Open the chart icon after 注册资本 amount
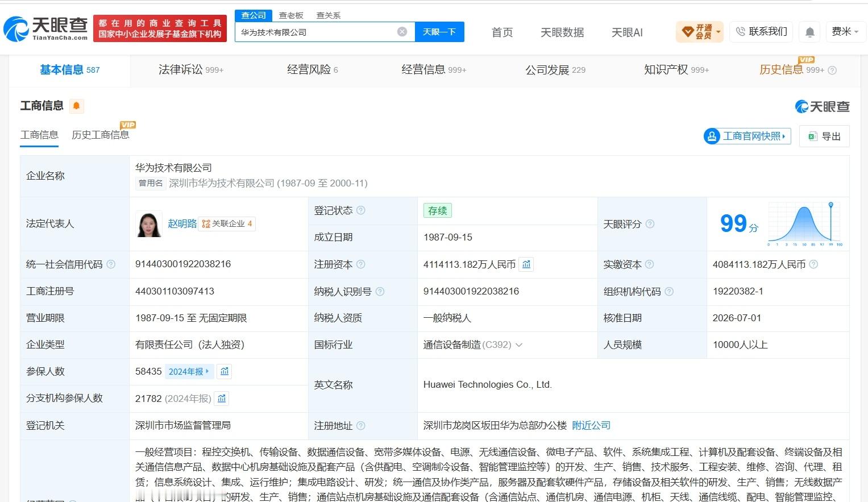 tap(526, 264)
